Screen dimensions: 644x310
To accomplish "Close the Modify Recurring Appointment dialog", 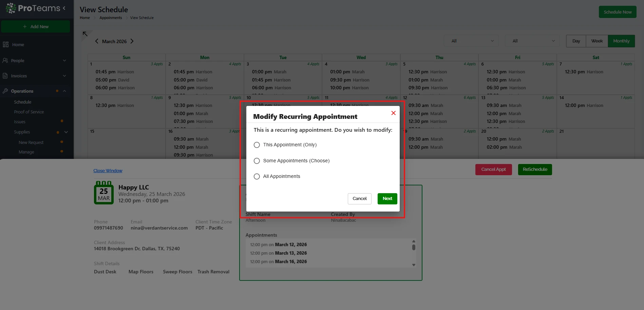I will tap(393, 113).
